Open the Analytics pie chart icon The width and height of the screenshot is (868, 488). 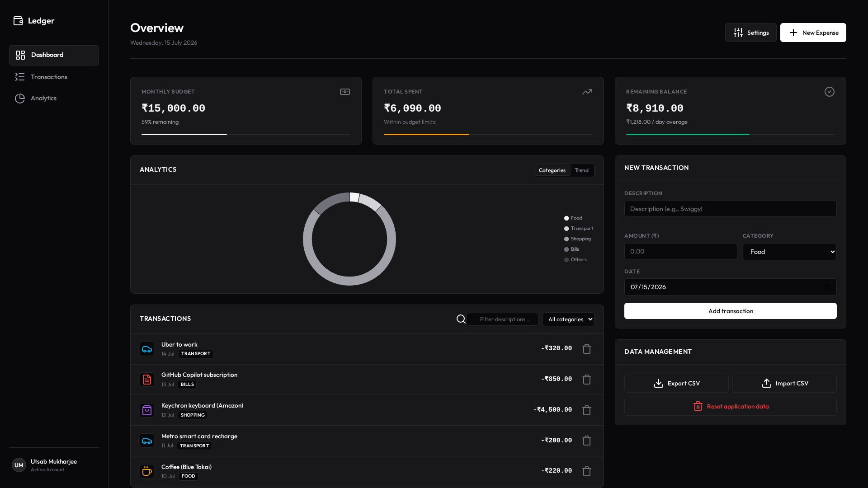(x=20, y=99)
